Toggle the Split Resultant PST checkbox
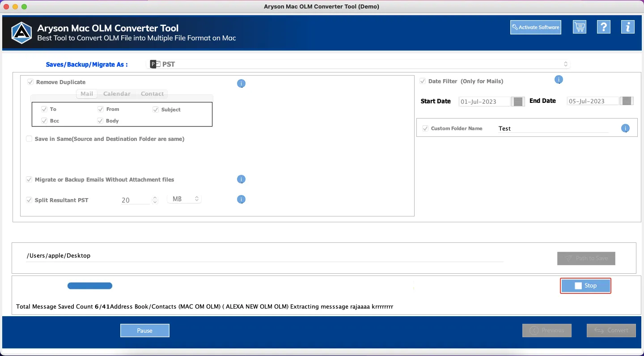644x356 pixels. coord(29,200)
